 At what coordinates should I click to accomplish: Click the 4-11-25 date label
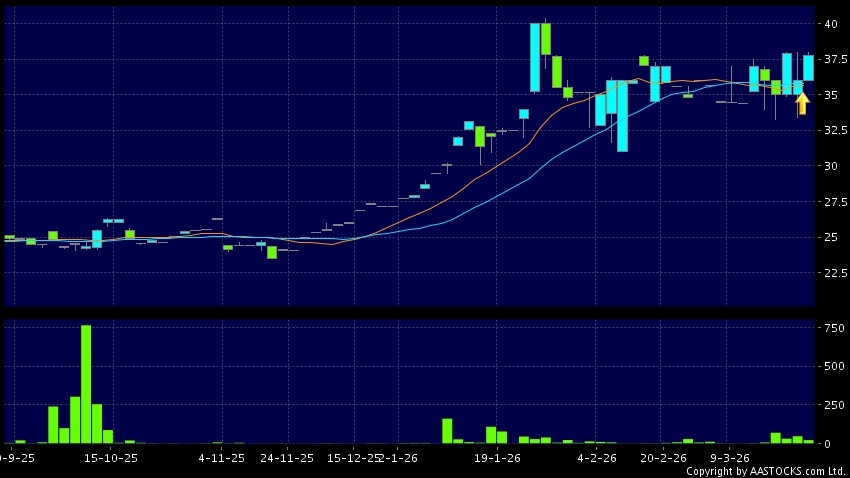(222, 458)
